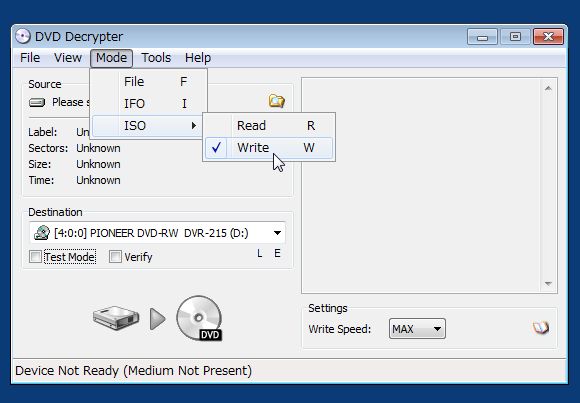
Task: Click the source drive icon beside Please
Action: 37,103
